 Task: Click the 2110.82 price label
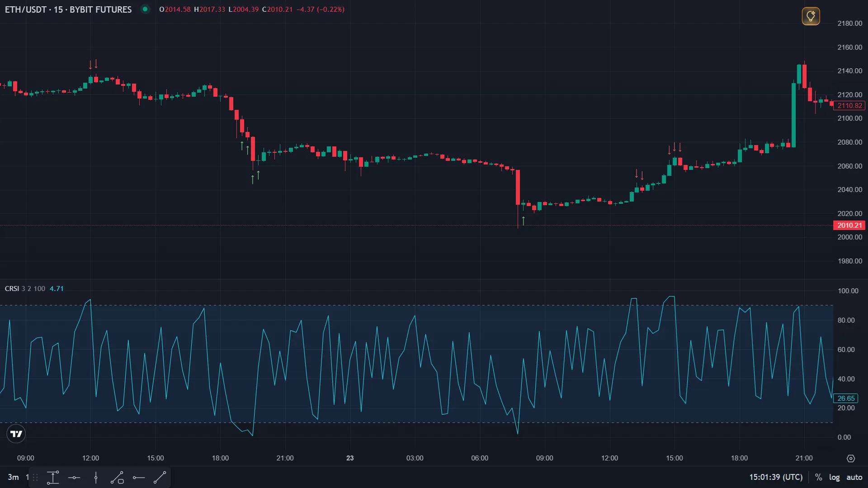coord(849,106)
